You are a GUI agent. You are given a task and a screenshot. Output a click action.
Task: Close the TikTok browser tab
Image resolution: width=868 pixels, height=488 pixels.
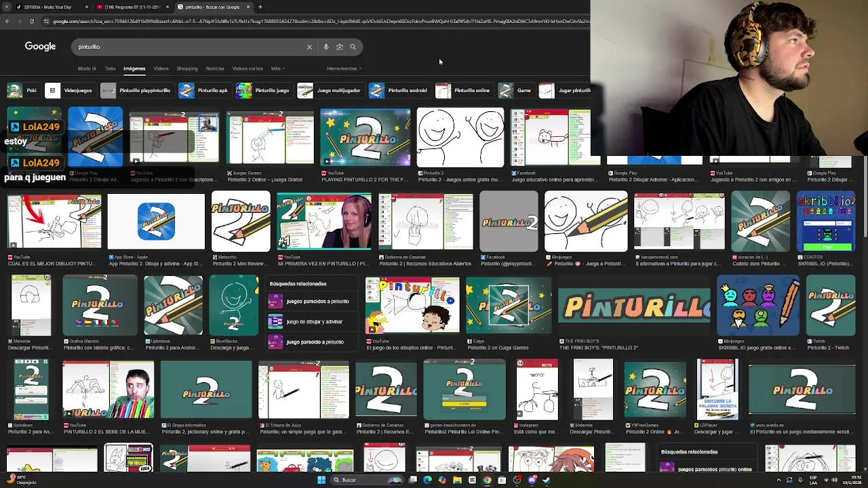point(87,7)
